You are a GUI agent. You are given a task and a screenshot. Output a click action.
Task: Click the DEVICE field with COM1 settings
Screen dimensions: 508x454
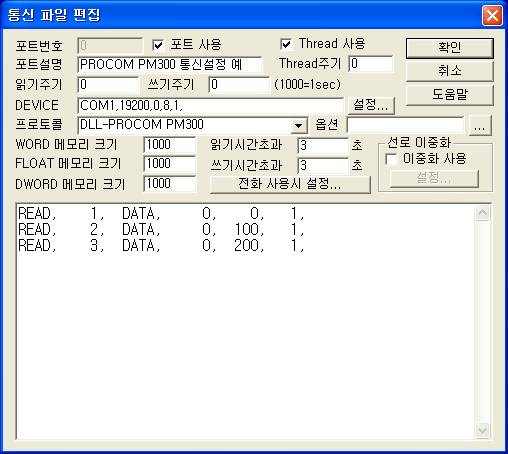pyautogui.click(x=210, y=106)
